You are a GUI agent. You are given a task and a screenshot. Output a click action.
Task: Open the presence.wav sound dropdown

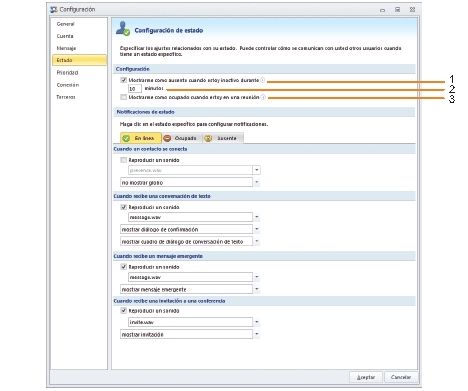pyautogui.click(x=256, y=170)
